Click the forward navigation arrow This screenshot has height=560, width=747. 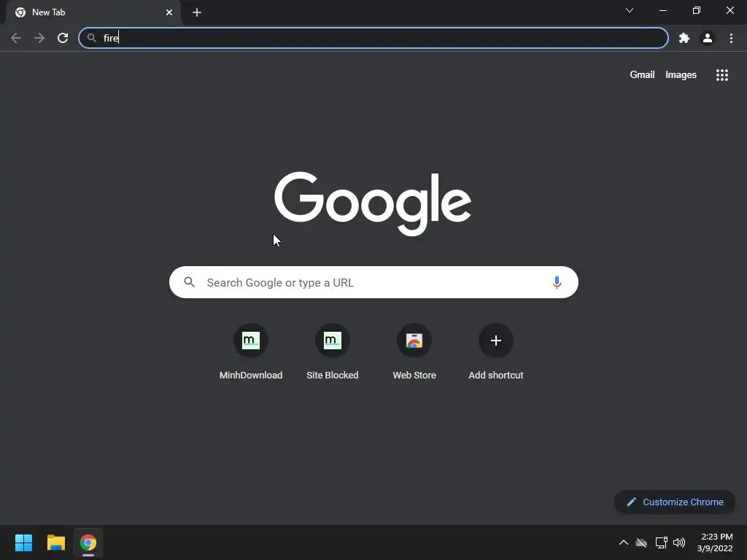[x=39, y=38]
